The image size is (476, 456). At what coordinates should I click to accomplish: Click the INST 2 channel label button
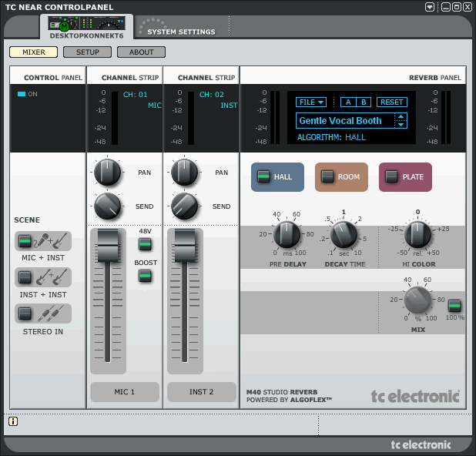coord(202,391)
